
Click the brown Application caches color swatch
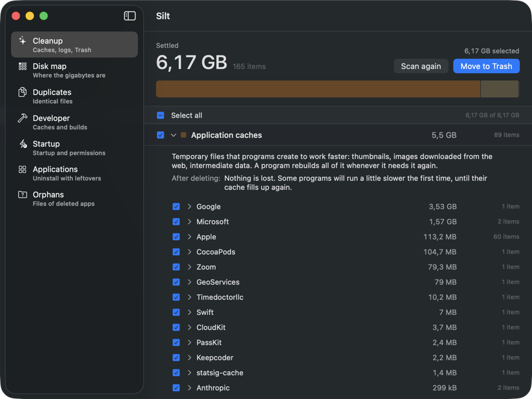[x=184, y=135]
